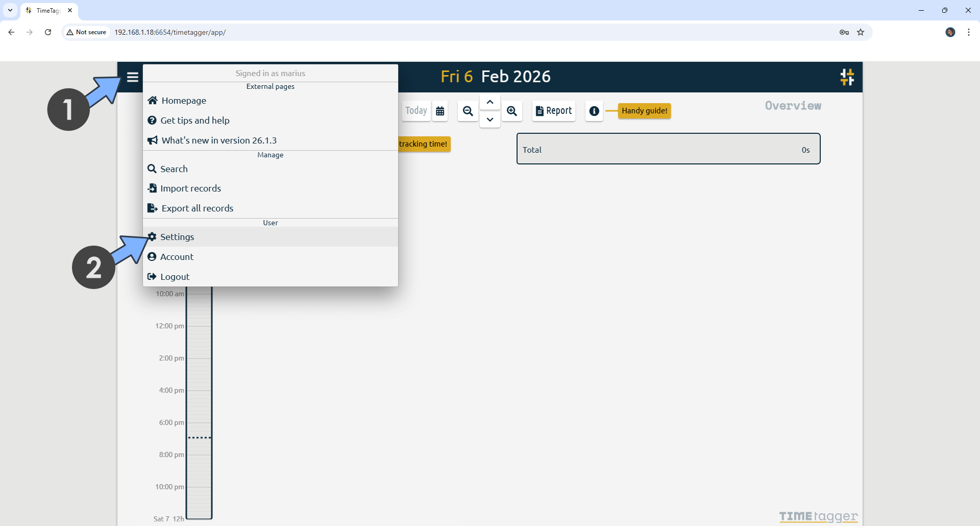Click the Today button
Viewport: 980px width, 526px height.
point(415,110)
